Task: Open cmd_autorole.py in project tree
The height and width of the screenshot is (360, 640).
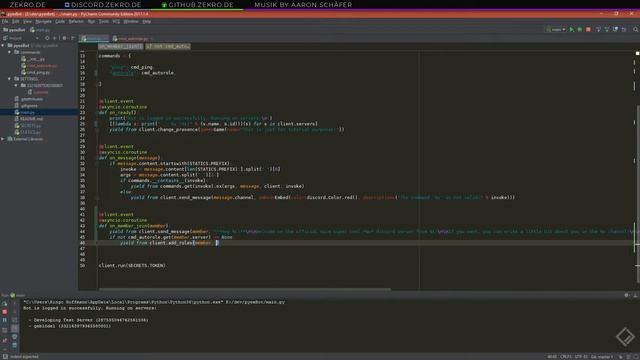Action: tap(39, 66)
